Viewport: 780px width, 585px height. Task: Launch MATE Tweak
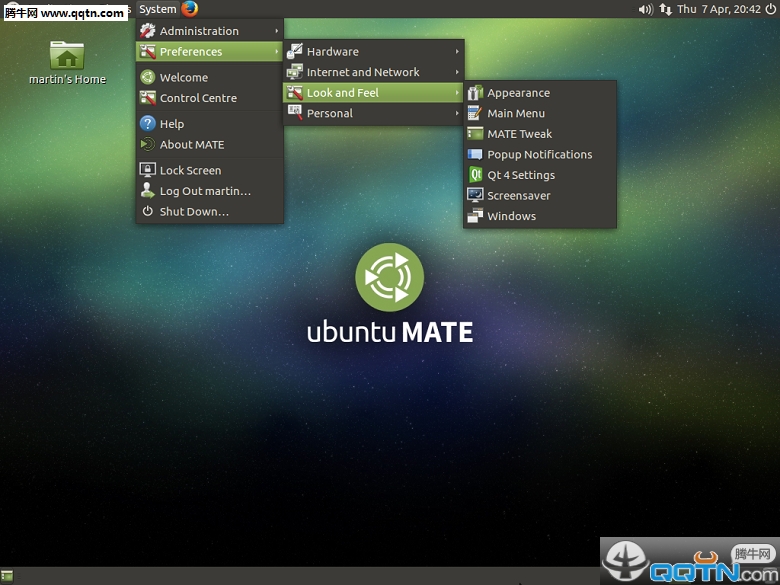tap(519, 134)
